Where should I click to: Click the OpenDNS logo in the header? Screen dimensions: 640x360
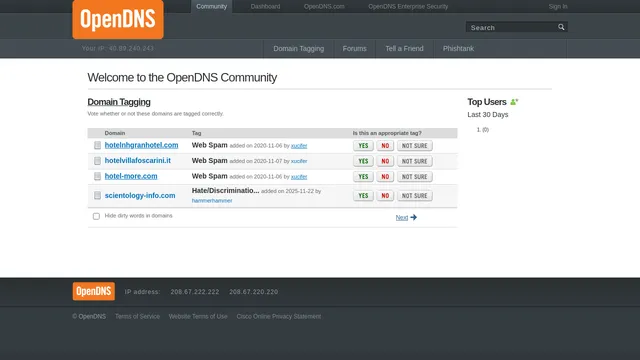tap(118, 19)
